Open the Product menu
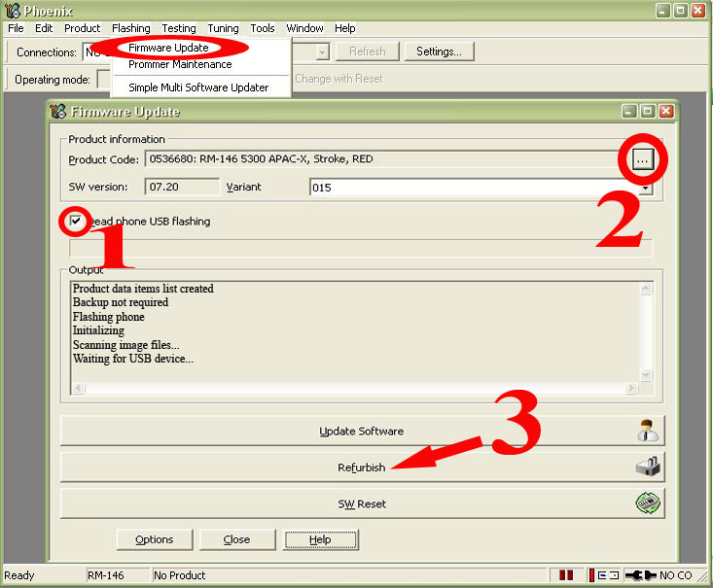The height and width of the screenshot is (588, 713). click(x=82, y=28)
